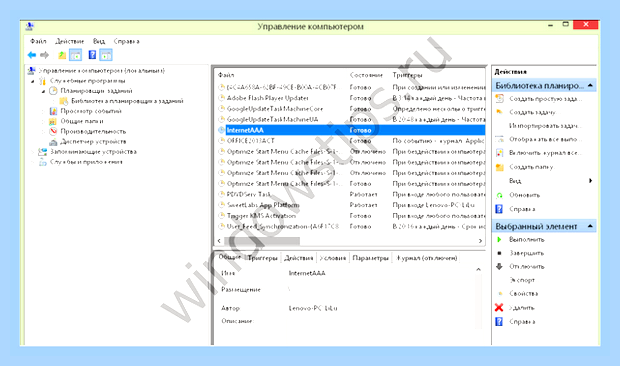Click Создать задачу action
The width and height of the screenshot is (620, 366).
click(532, 112)
